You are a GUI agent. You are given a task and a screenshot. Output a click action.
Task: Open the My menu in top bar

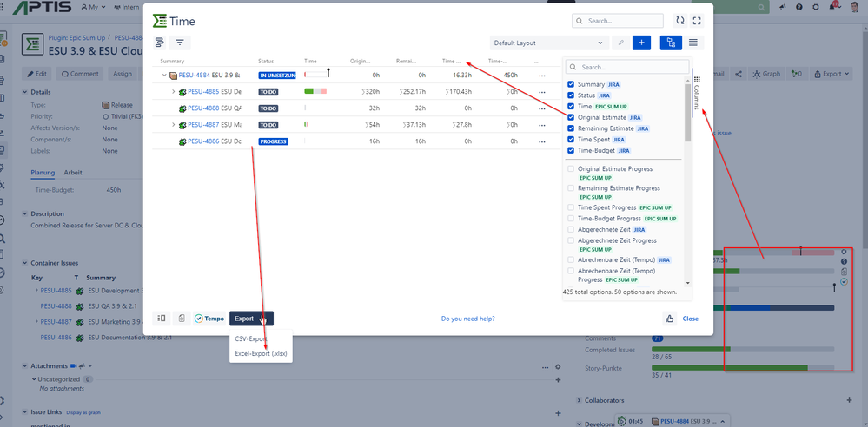[93, 7]
